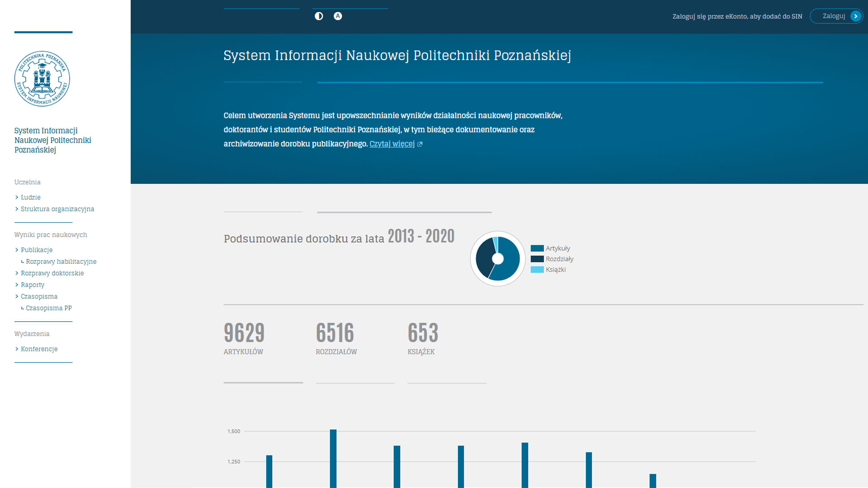The image size is (868, 488).
Task: Toggle high contrast mode icon
Action: tap(319, 16)
